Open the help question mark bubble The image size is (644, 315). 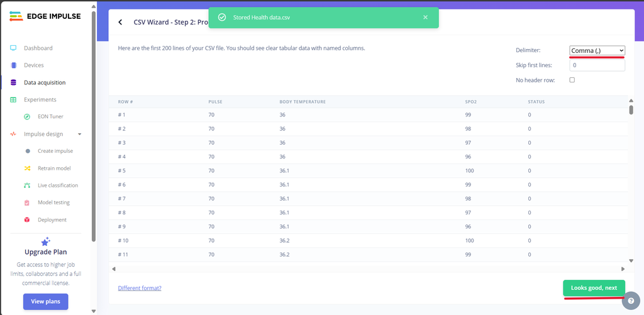[x=631, y=300]
